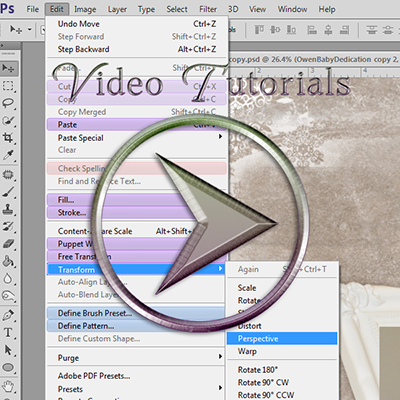
Task: Choose Scale in Transform submenu
Action: coord(282,288)
